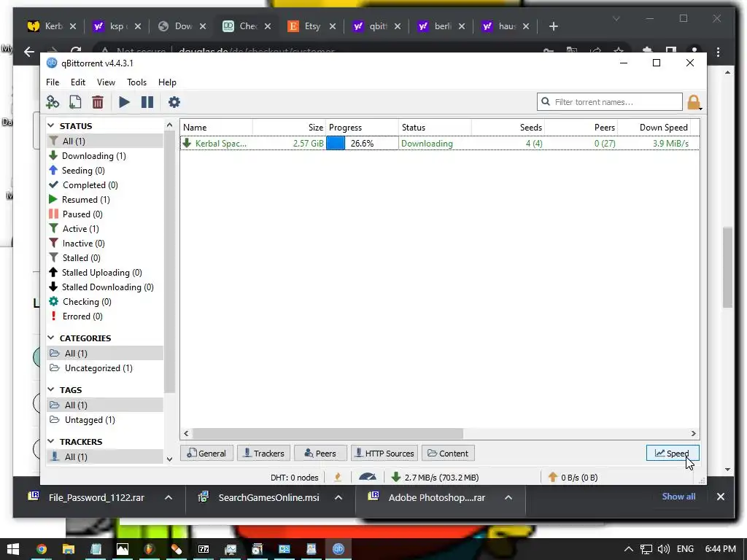
Task: Select the Active (1) status filter
Action: 80,228
